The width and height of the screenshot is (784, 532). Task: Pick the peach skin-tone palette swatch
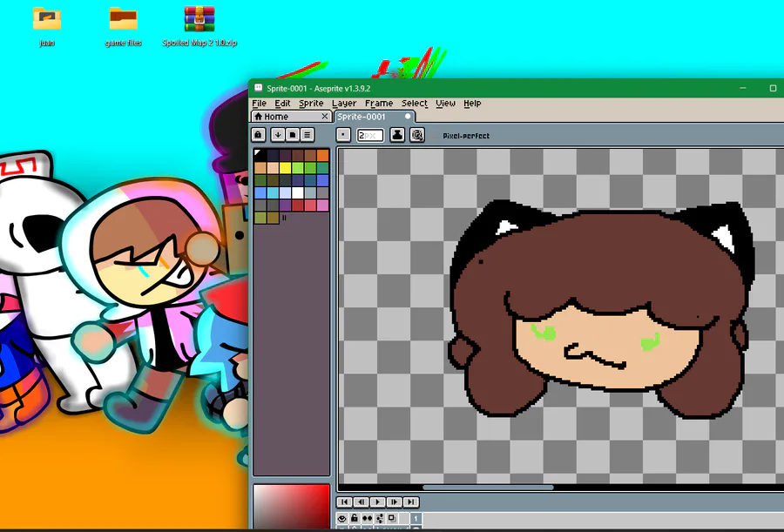(273, 167)
